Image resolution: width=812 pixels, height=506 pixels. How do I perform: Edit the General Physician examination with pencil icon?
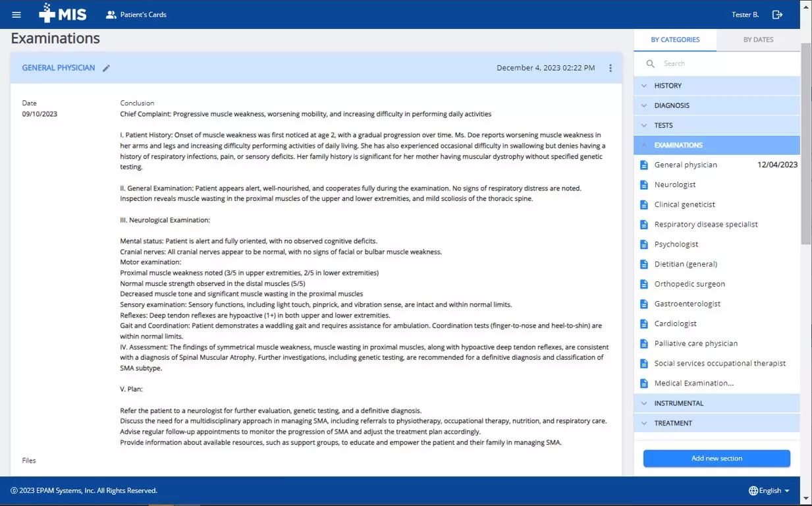click(x=107, y=68)
